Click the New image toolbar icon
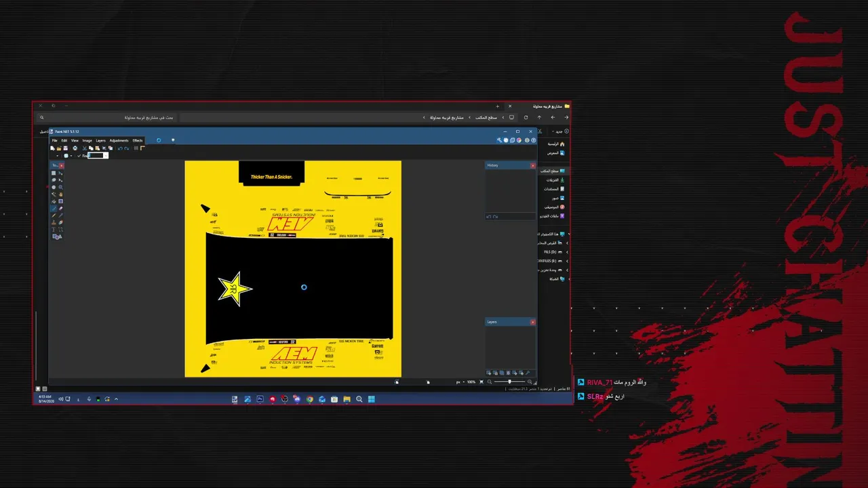The image size is (868, 488). 54,148
